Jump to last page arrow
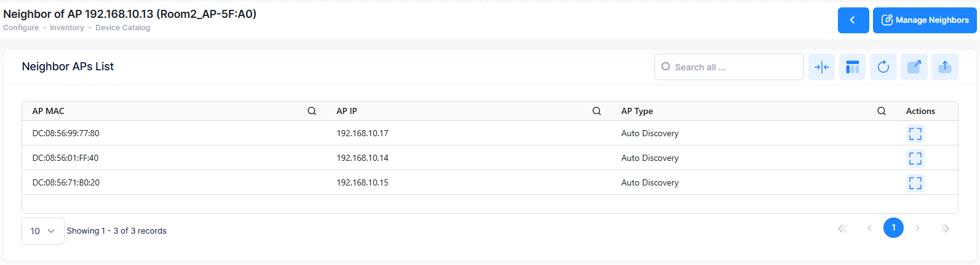The image size is (980, 265). pyautogui.click(x=945, y=229)
